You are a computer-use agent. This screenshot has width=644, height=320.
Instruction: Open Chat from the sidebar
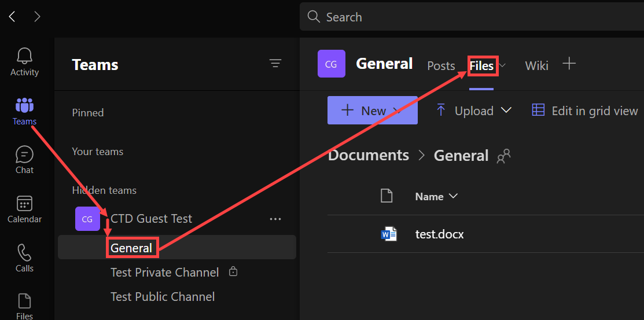pos(25,160)
